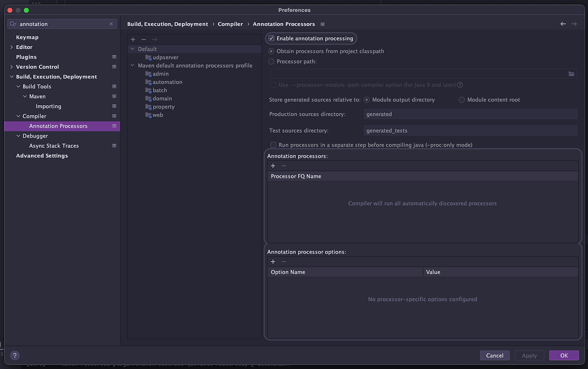The width and height of the screenshot is (588, 369).
Task: Open the settings help button
Action: [x=14, y=355]
